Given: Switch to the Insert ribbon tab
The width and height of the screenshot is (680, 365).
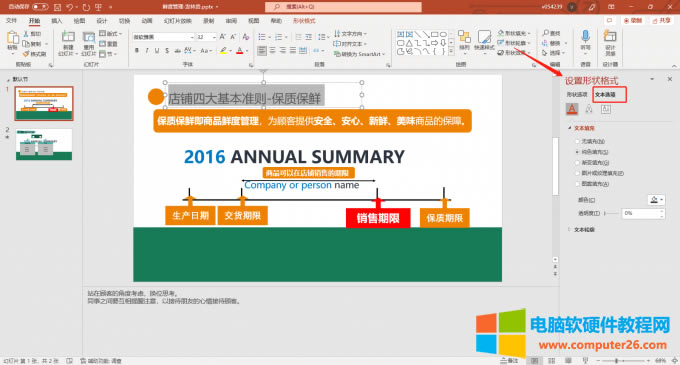Looking at the screenshot, I should tap(56, 21).
